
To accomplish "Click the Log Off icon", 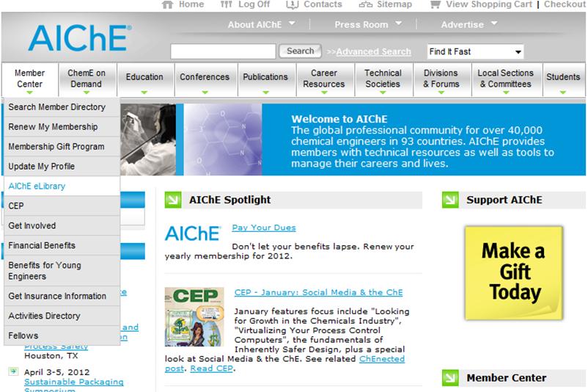I will [x=226, y=4].
